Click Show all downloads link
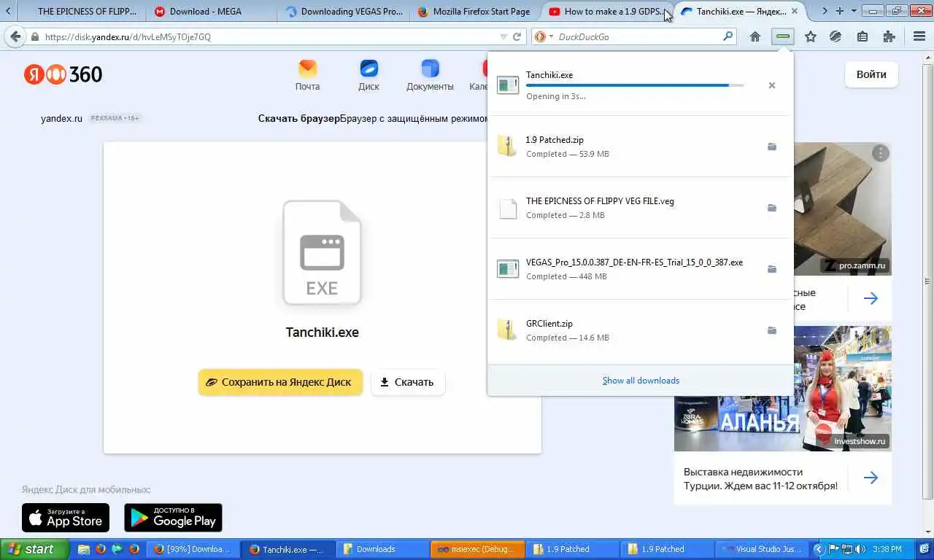This screenshot has height=560, width=934. 641,381
